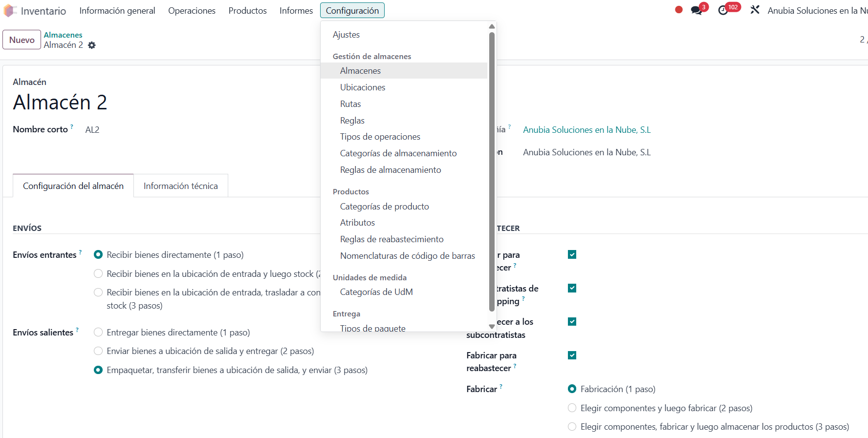
Task: Select Enviar bienes a ubicación de salida (2 pasos)
Action: point(98,351)
